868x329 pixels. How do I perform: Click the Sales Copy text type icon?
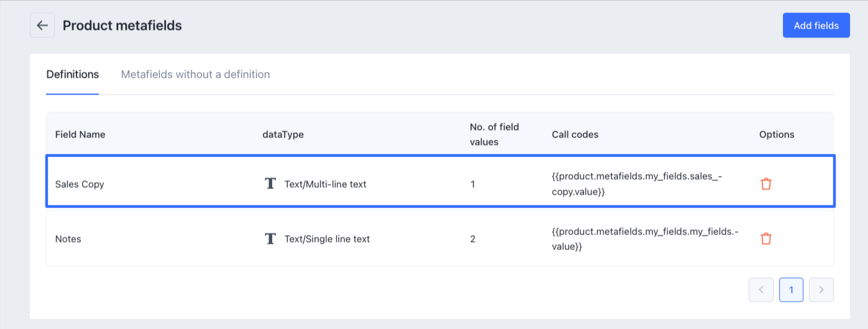point(270,184)
